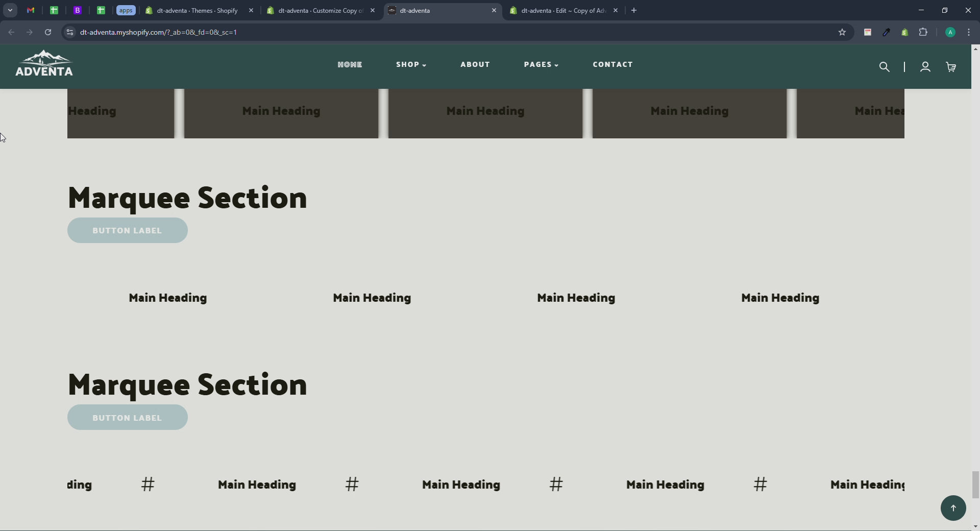Viewport: 980px width, 531px height.
Task: Switch to dt-adventa Themes Shopify tab
Action: click(197, 10)
